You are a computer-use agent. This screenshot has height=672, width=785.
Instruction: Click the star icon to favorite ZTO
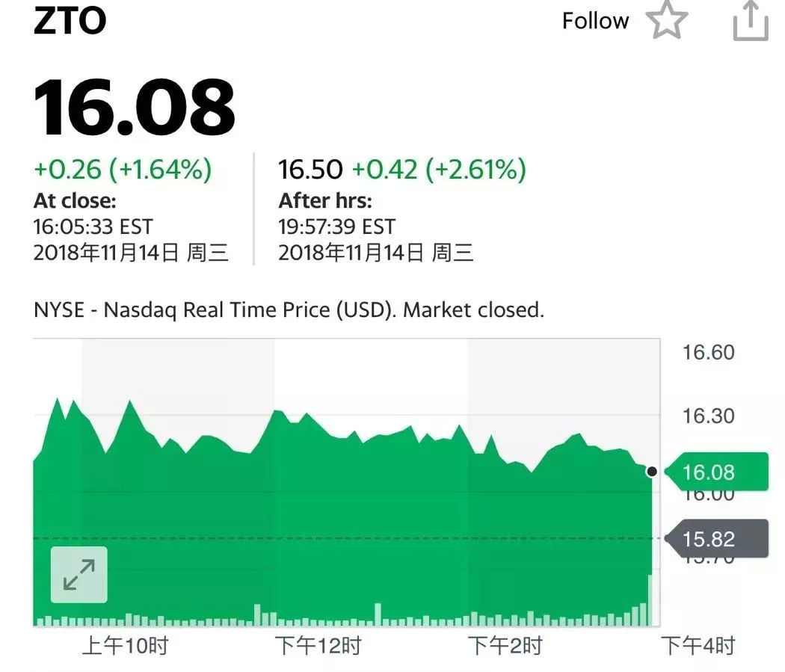click(x=666, y=21)
